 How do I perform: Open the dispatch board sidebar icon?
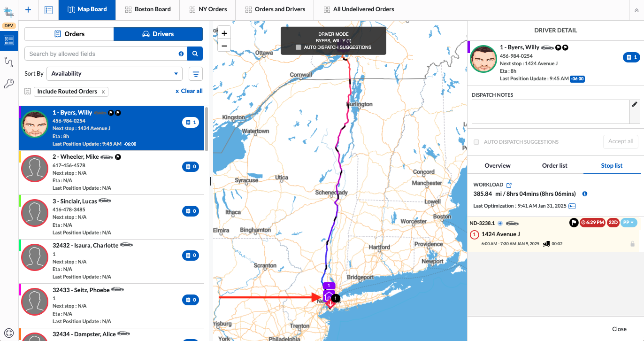coord(9,40)
